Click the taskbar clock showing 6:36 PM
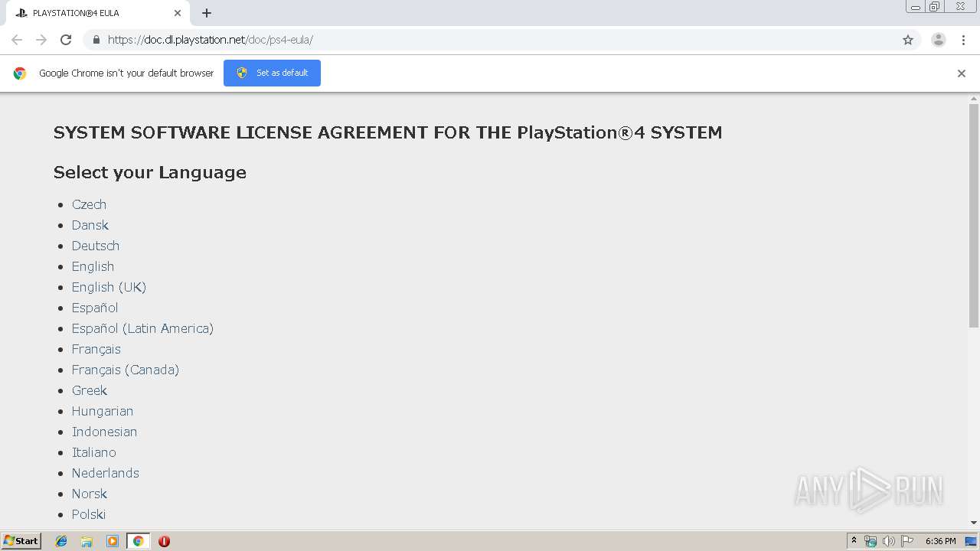Screen dimensions: 980x551 coord(940,541)
